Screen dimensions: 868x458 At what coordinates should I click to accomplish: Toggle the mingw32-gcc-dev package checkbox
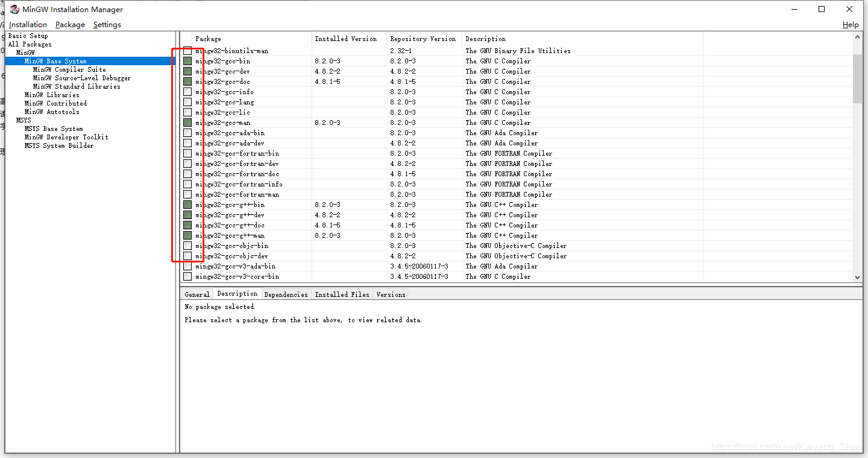click(x=187, y=71)
